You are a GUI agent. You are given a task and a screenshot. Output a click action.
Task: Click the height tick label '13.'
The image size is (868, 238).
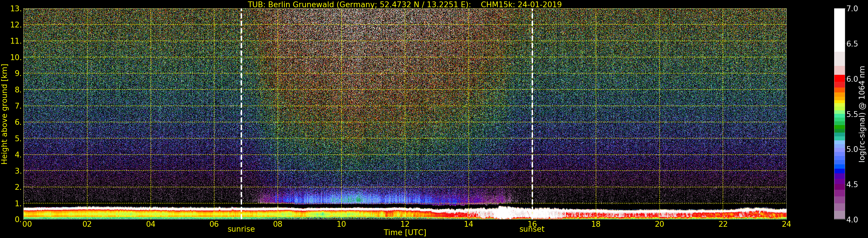(x=16, y=9)
